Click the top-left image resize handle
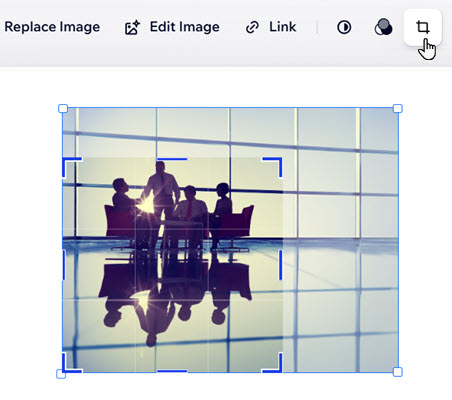 coord(63,108)
